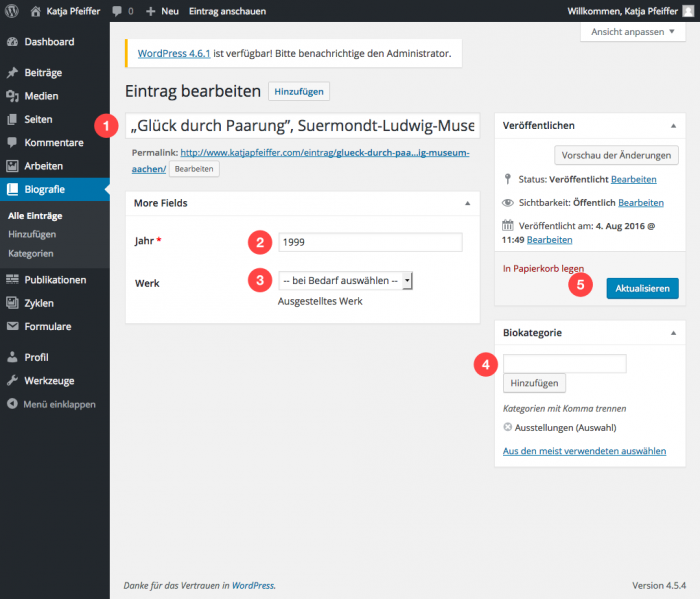Open Hinzufügen under Biografie submenu
The width and height of the screenshot is (700, 599).
pos(32,234)
